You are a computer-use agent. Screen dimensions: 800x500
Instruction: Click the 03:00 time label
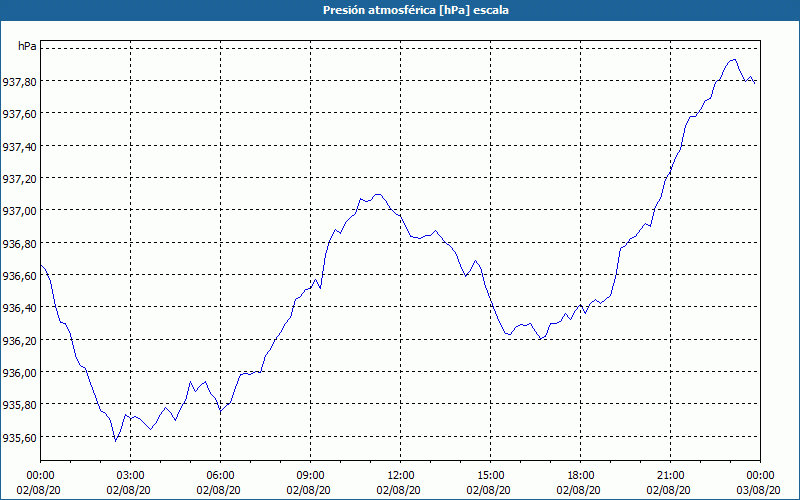[x=131, y=475]
